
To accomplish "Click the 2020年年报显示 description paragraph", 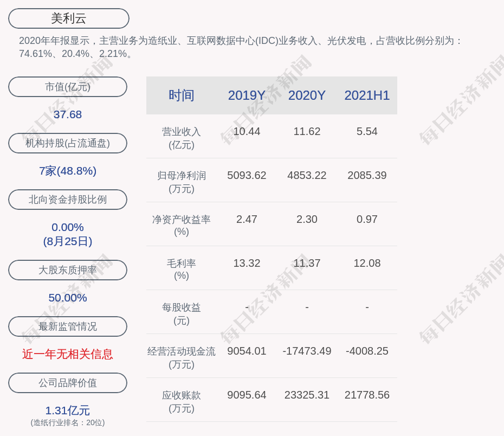I will [241, 47].
